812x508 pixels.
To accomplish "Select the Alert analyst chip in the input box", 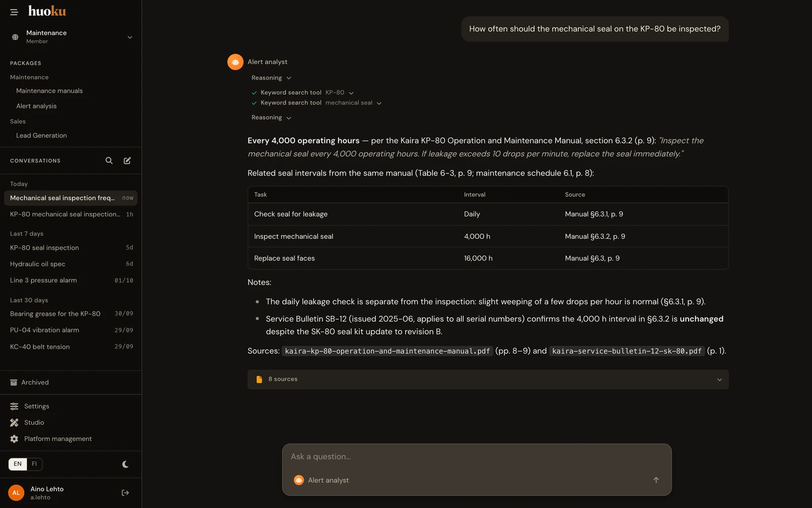I will pos(321,480).
